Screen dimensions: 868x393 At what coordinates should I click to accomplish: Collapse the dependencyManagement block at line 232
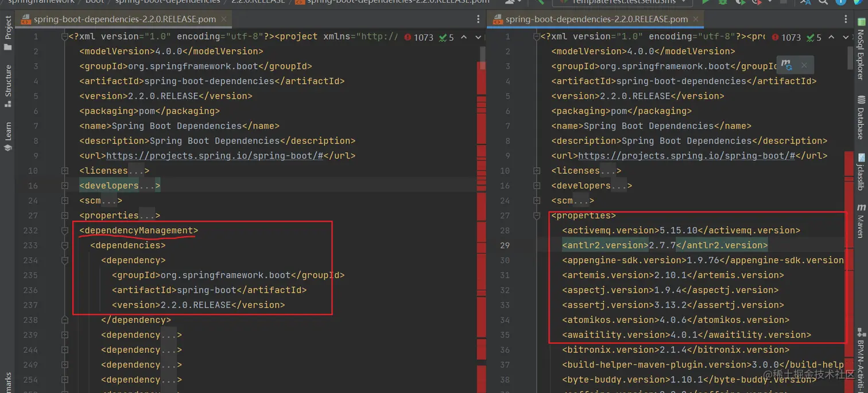(x=65, y=230)
